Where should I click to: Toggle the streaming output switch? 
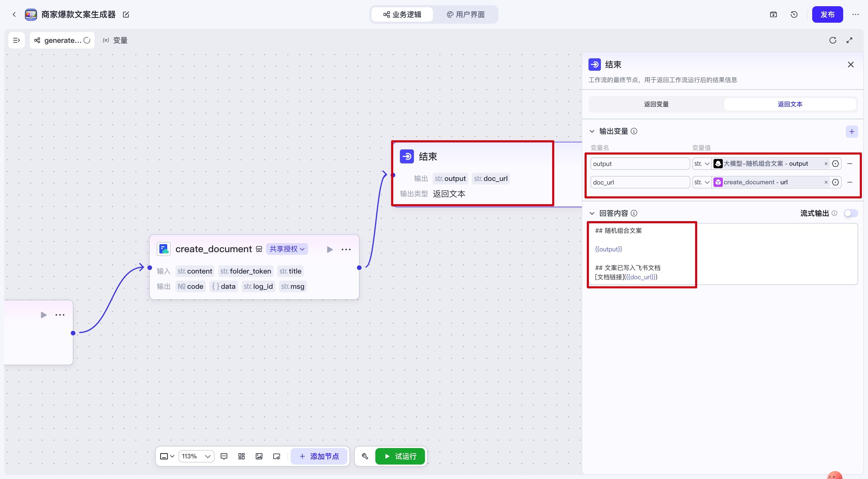850,213
